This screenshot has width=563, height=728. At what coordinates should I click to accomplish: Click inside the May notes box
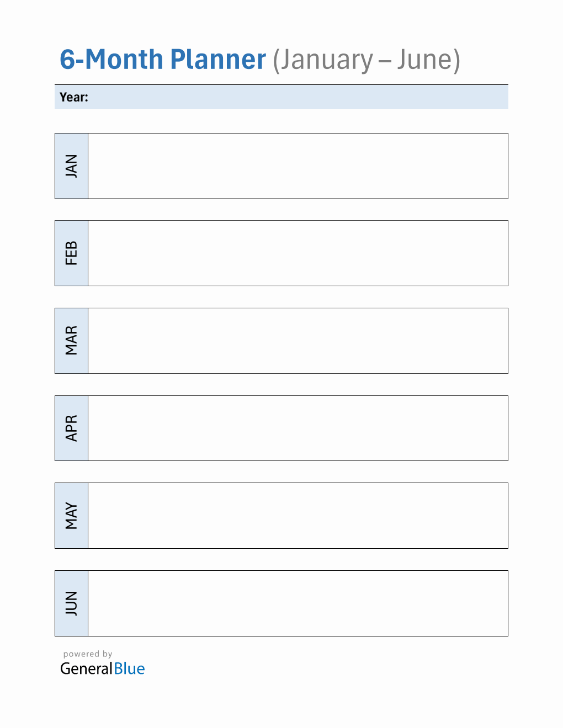coord(298,516)
